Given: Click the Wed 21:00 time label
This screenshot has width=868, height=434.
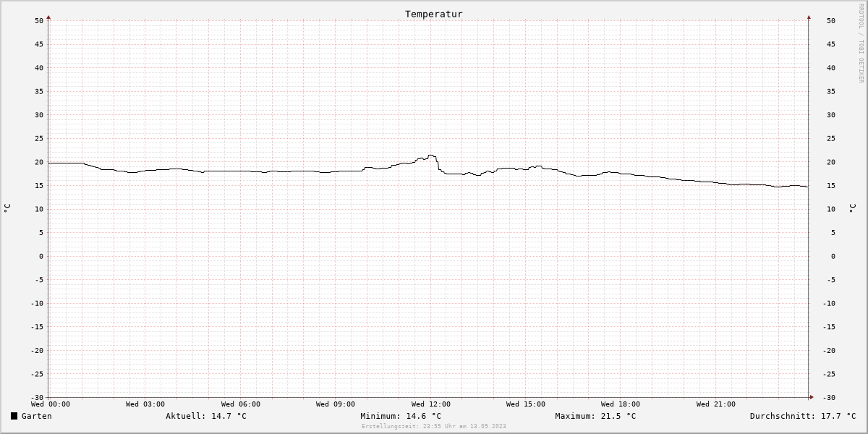Looking at the screenshot, I should pyautogui.click(x=716, y=404).
